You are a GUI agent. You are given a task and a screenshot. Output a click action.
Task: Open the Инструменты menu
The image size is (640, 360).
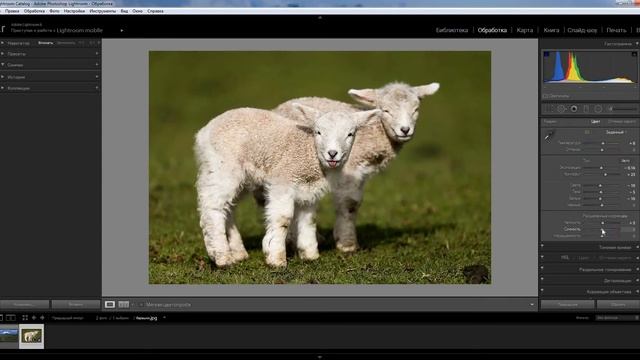[x=103, y=11]
